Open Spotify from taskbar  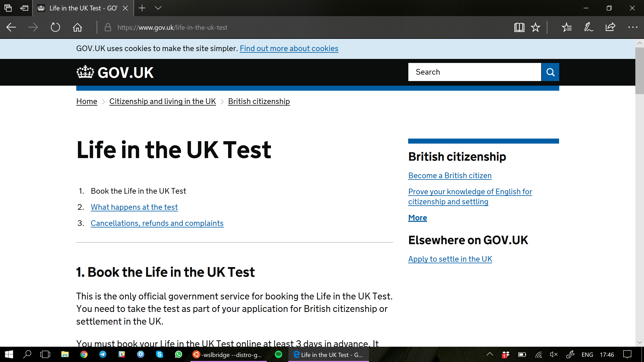[278, 355]
